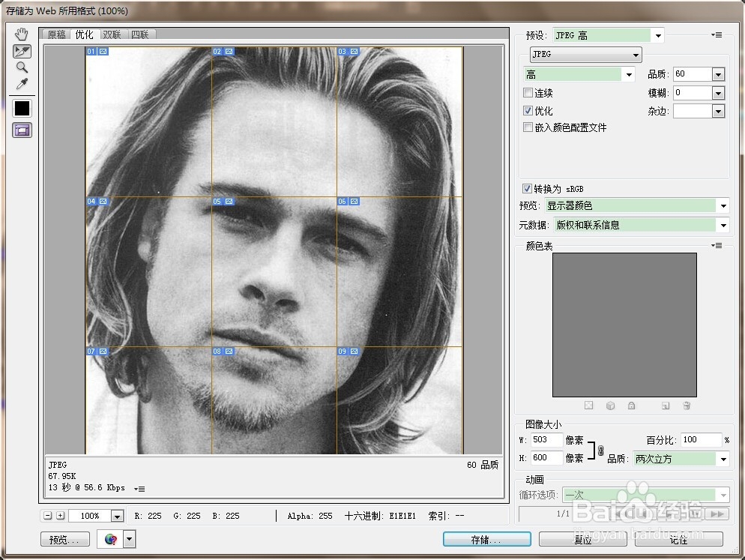745x560 pixels.
Task: Select slice 06 badge
Action: [x=348, y=202]
